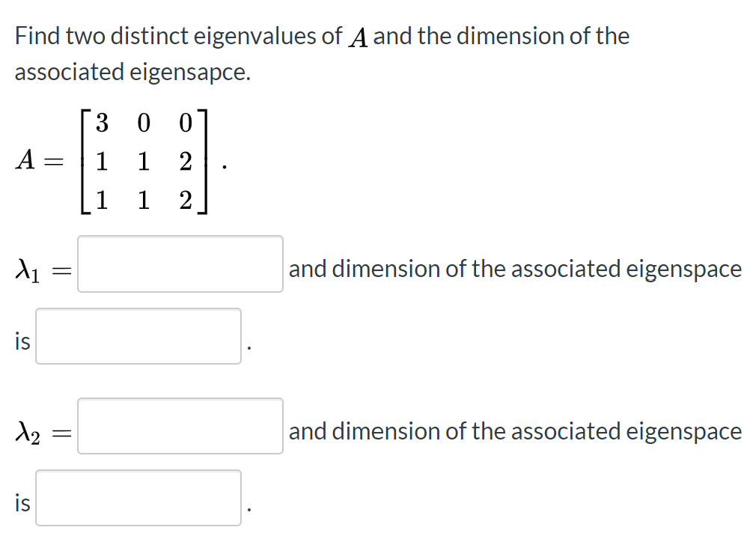Click the input field next to λ₁
The image size is (753, 560).
coord(180,265)
